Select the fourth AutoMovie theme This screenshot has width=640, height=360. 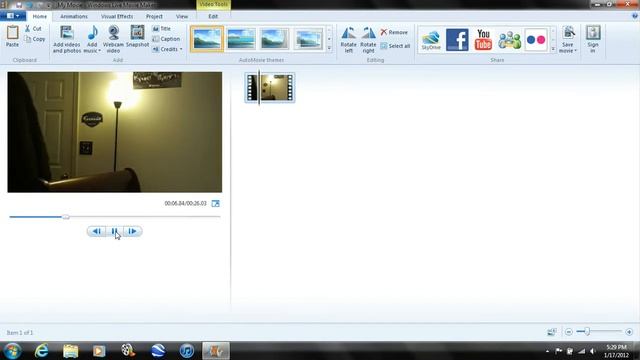click(x=309, y=39)
